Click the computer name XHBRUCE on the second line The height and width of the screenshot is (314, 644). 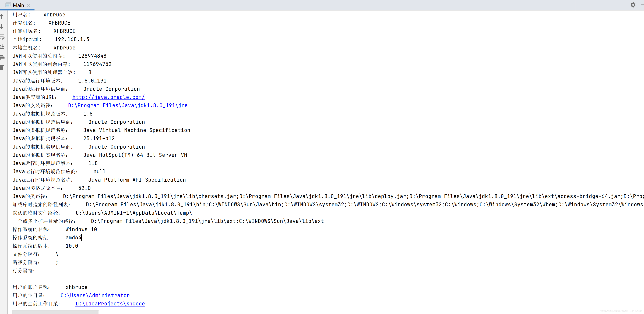point(59,23)
